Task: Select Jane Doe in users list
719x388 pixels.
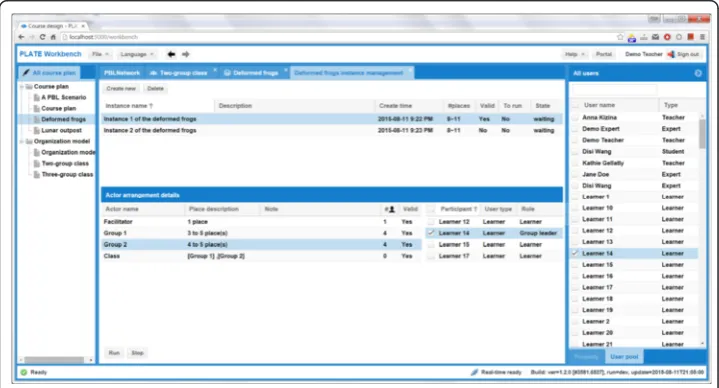Action: (635, 174)
